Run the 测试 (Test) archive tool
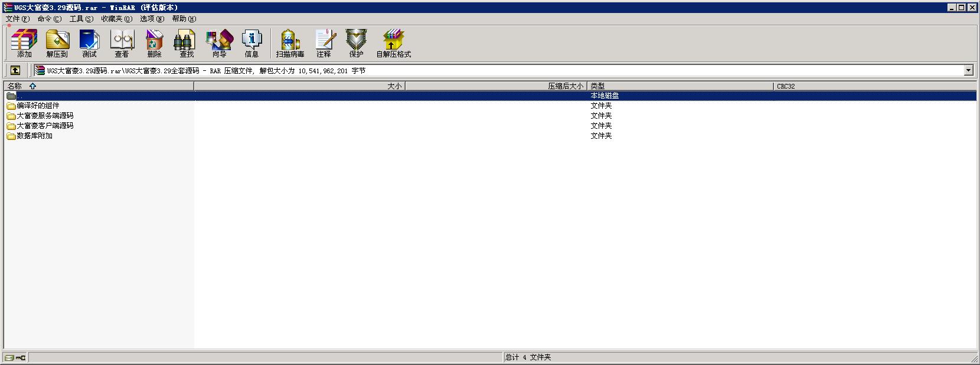This screenshot has height=365, width=980. (89, 44)
